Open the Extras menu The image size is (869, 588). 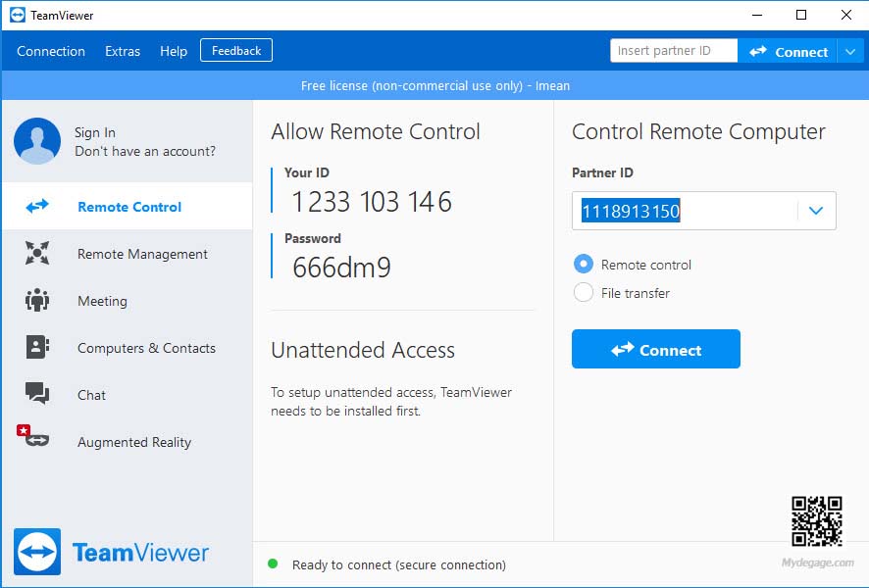point(123,51)
